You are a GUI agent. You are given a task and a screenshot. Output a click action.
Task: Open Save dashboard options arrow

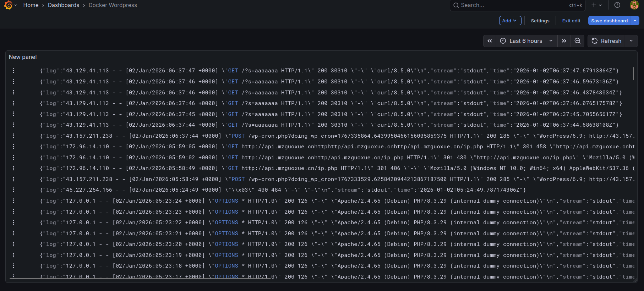(x=635, y=21)
